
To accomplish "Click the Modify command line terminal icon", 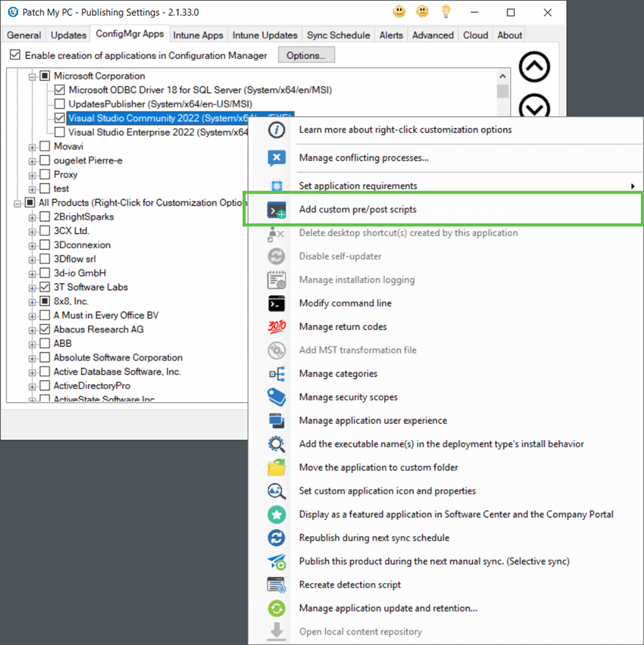I will pyautogui.click(x=276, y=303).
